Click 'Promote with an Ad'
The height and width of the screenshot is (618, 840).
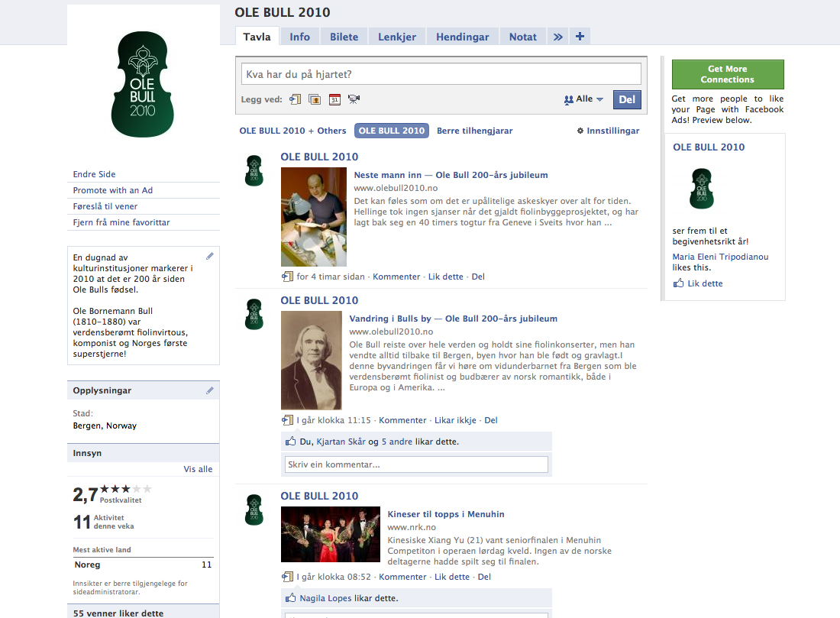click(x=112, y=190)
